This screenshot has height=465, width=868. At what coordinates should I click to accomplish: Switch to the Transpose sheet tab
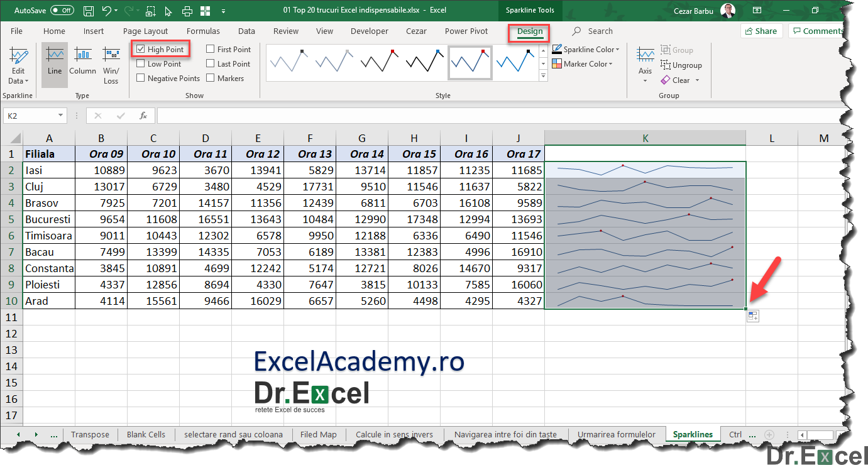click(x=90, y=434)
